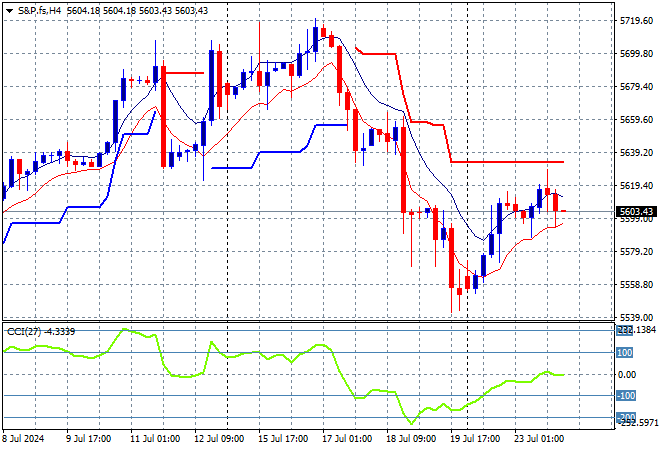Click the 0.00 label on CCI scale

point(627,374)
